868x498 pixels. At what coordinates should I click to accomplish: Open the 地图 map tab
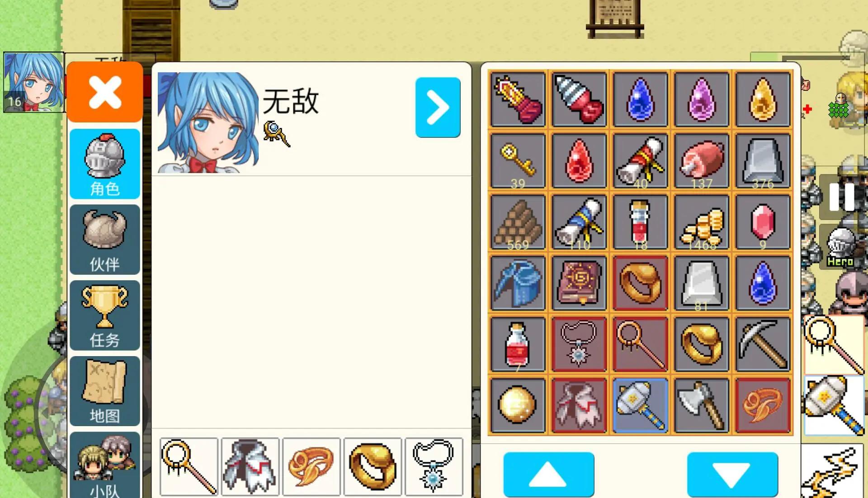105,391
